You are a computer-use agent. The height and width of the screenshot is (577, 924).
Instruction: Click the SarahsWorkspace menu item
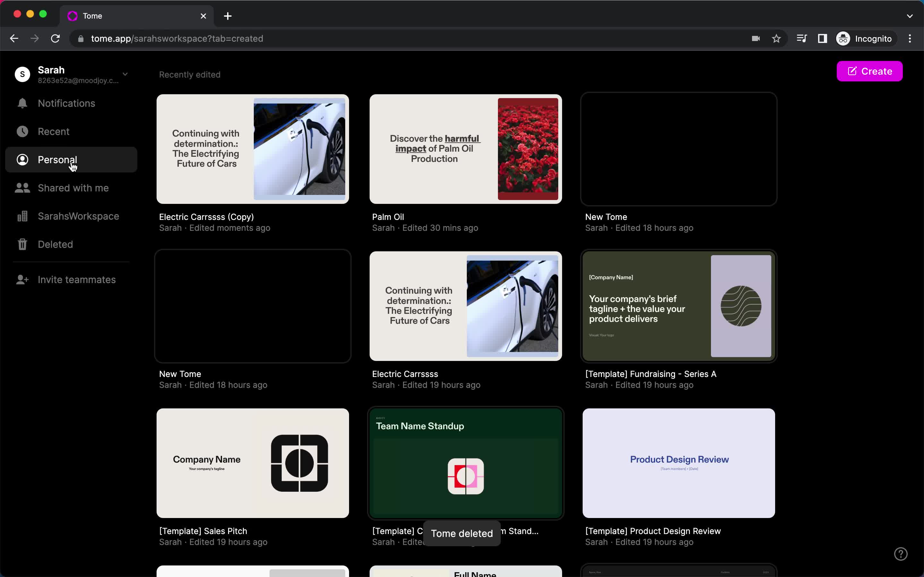point(79,216)
